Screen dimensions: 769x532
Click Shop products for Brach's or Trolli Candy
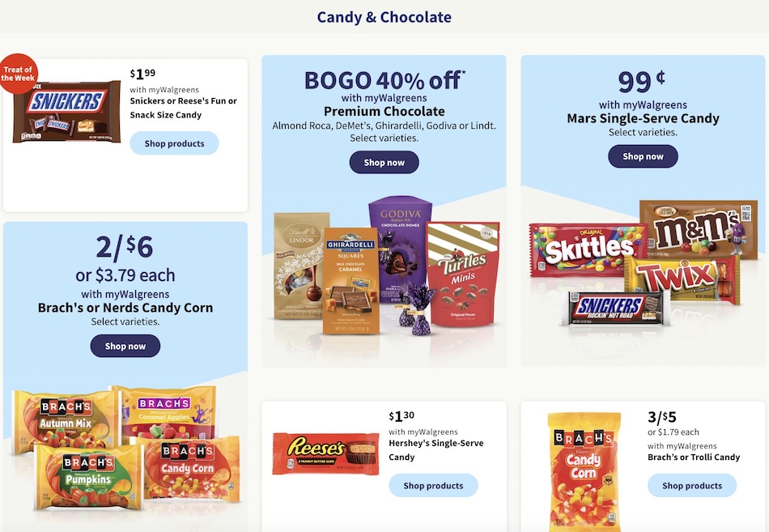tap(692, 485)
